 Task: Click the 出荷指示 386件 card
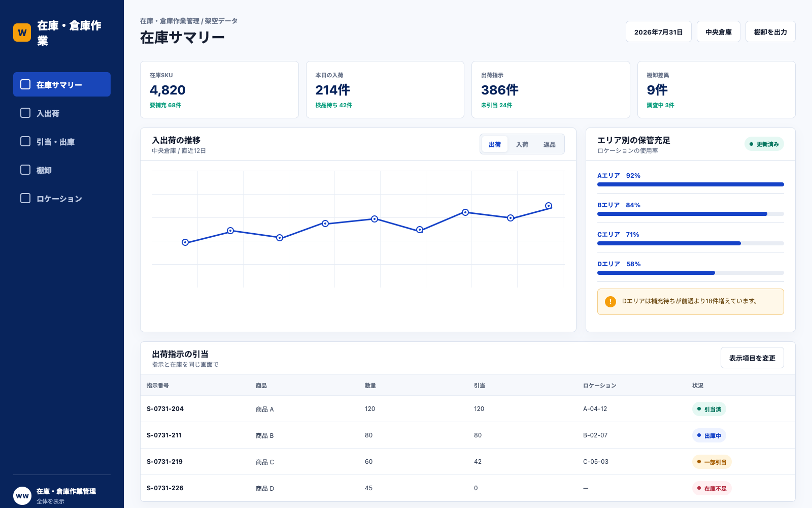pos(551,90)
